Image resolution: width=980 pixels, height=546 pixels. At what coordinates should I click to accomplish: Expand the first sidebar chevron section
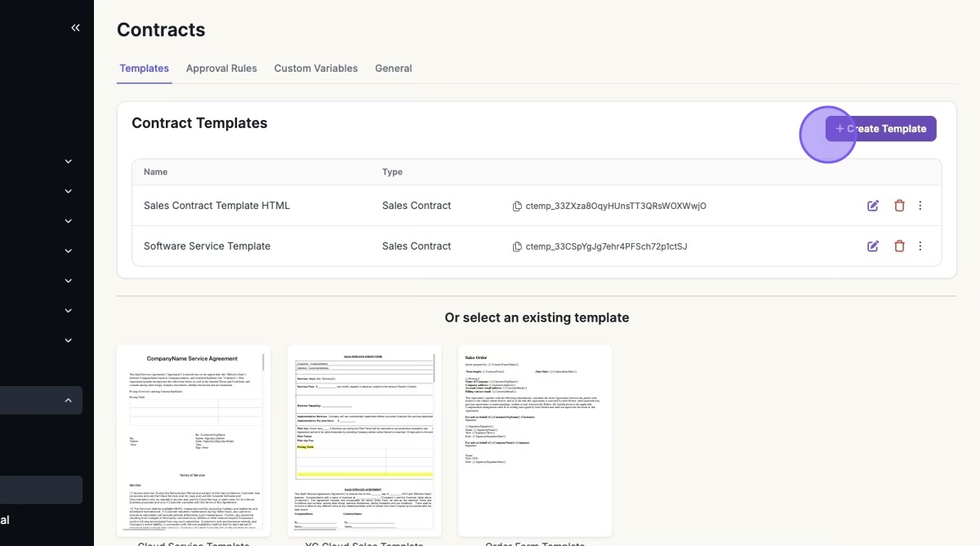click(69, 162)
